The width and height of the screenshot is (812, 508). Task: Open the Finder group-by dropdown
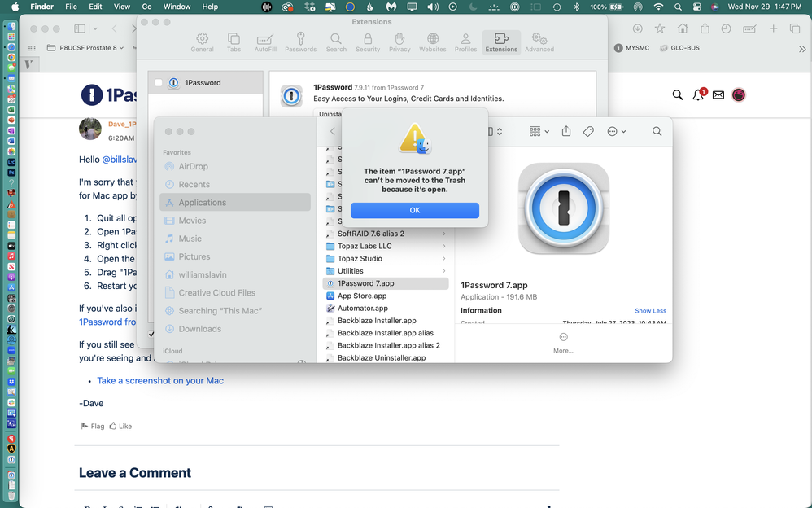tap(539, 131)
